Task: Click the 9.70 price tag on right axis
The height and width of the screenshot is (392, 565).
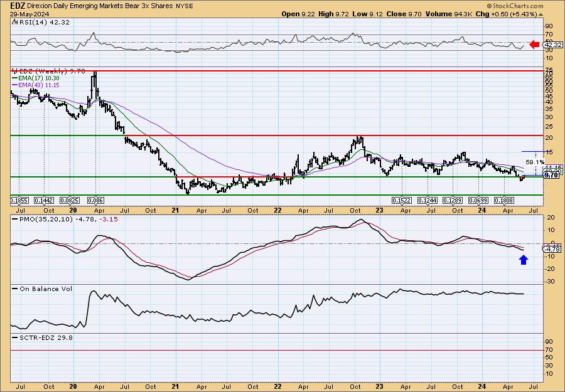Action: click(x=551, y=175)
